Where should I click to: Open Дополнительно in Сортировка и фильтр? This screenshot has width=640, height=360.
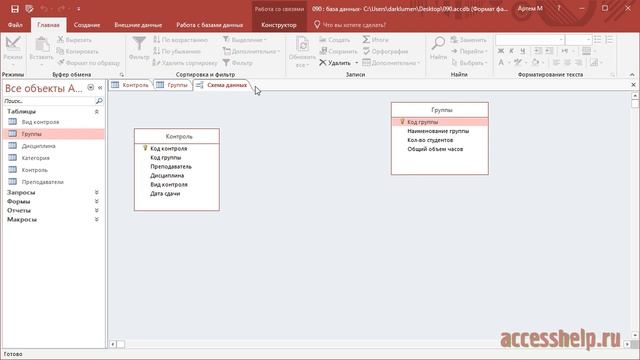[251, 51]
